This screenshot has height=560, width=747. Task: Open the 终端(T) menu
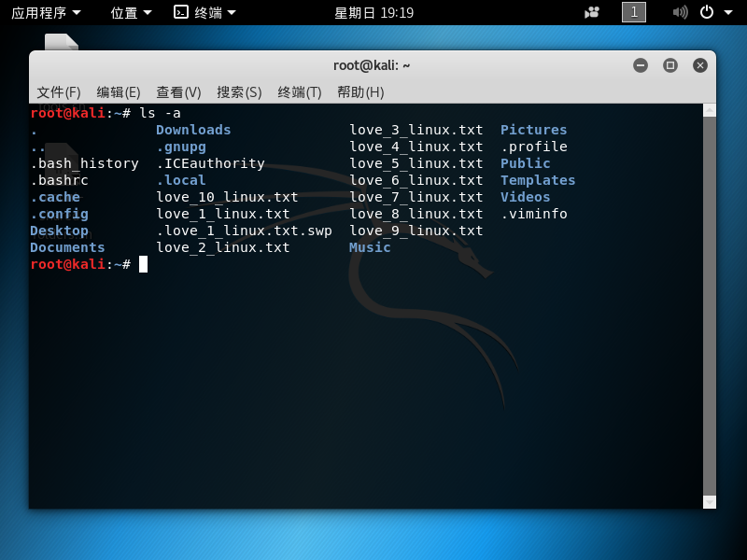tap(300, 91)
